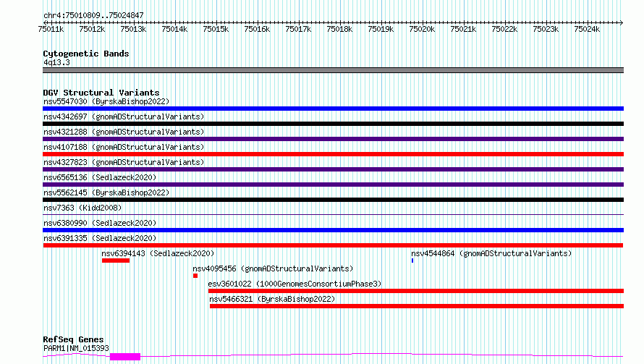This screenshot has width=644, height=364.
Task: Click the tiny blue mark of nsv4544864
Action: (412, 261)
